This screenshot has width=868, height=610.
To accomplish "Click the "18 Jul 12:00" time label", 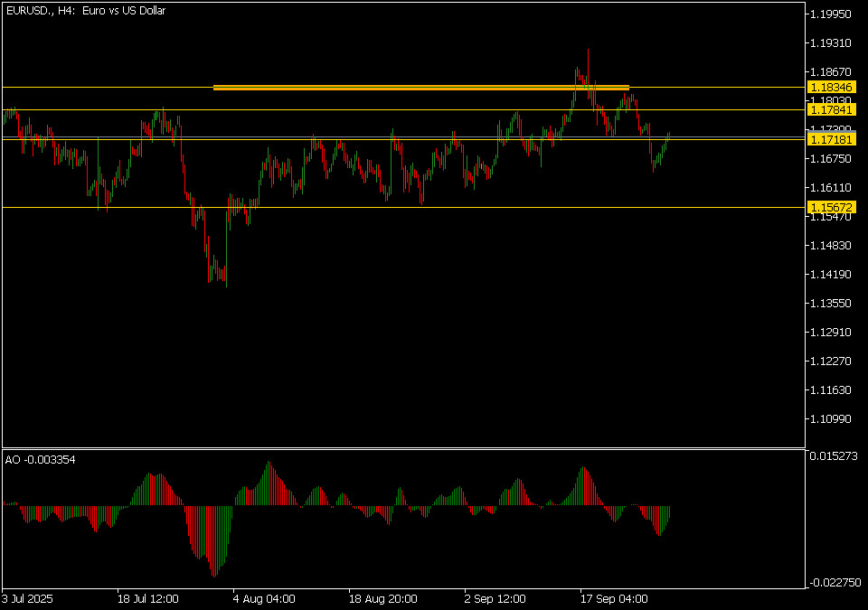I will tap(147, 599).
